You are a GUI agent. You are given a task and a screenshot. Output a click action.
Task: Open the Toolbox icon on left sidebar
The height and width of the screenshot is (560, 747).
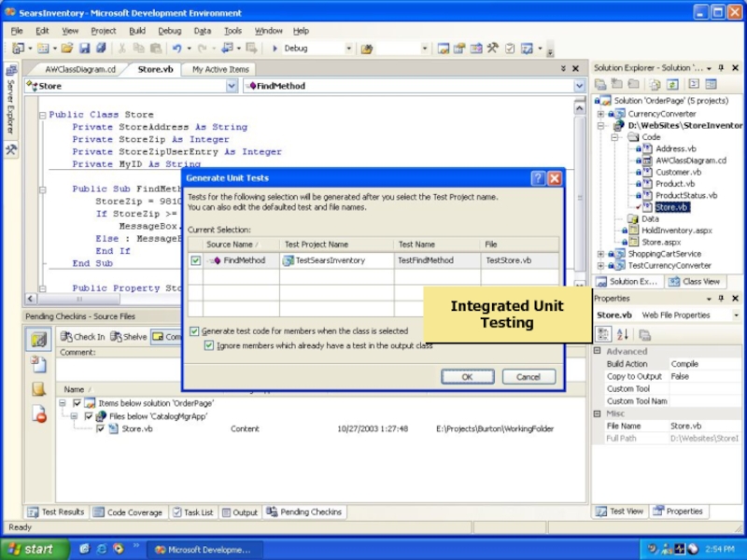(10, 149)
